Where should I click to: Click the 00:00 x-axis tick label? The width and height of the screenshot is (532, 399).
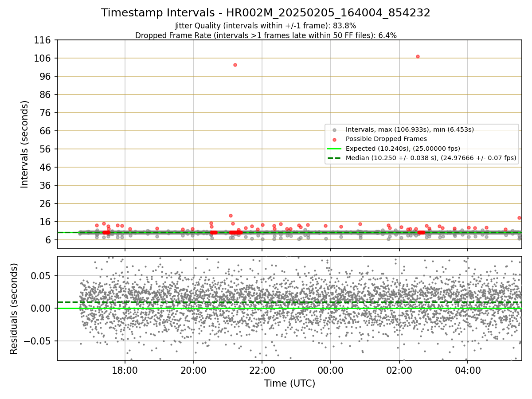(331, 370)
